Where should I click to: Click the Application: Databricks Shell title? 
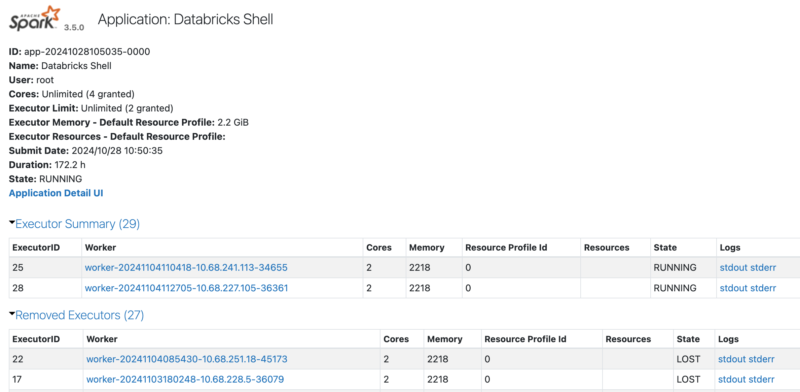186,19
